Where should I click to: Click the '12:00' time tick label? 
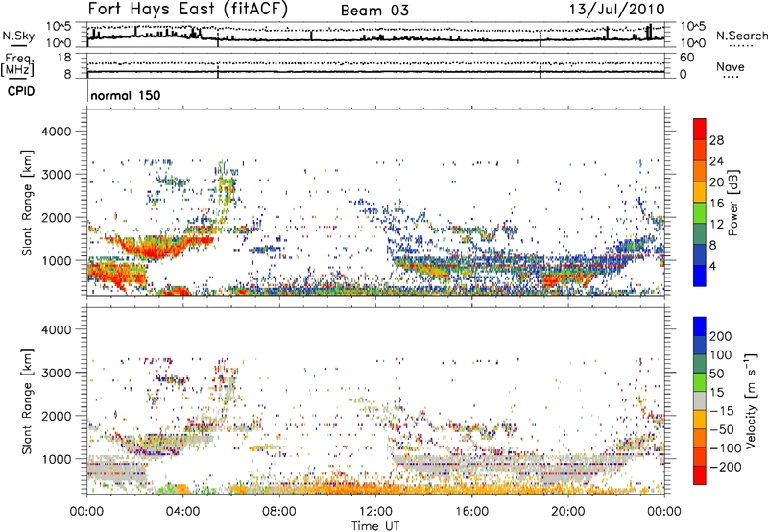click(x=375, y=512)
